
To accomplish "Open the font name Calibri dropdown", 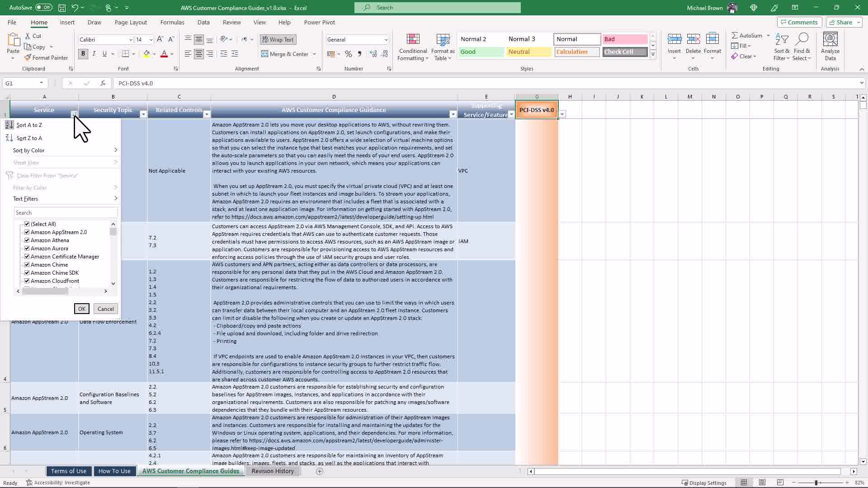I will point(131,40).
